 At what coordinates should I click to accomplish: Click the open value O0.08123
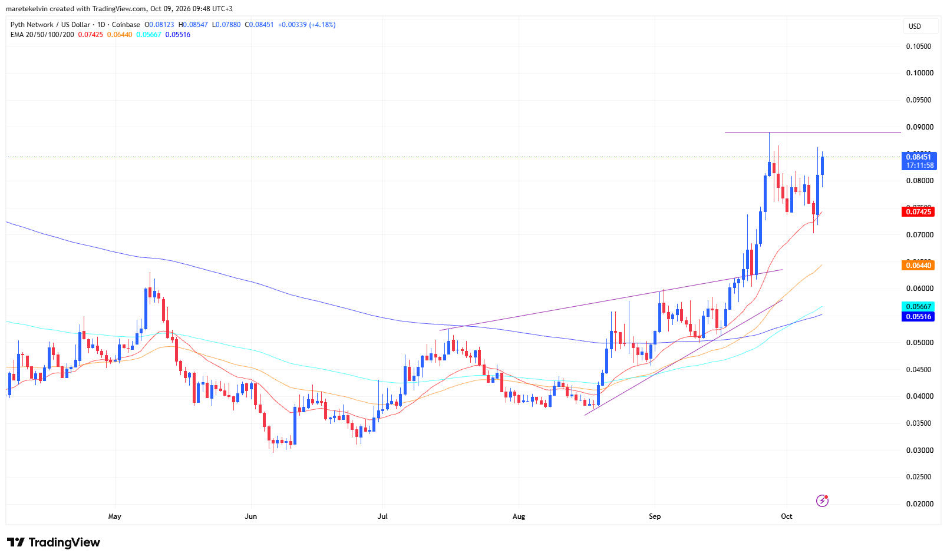159,25
